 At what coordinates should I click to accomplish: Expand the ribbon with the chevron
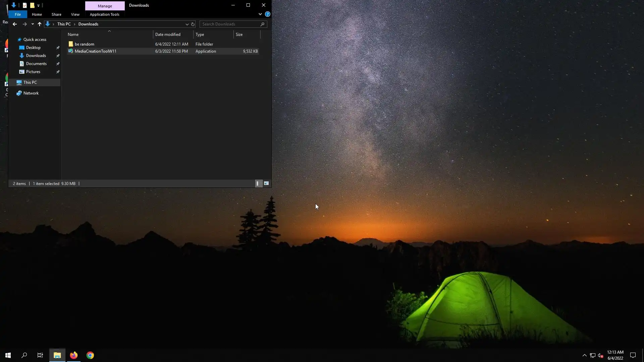click(x=260, y=14)
